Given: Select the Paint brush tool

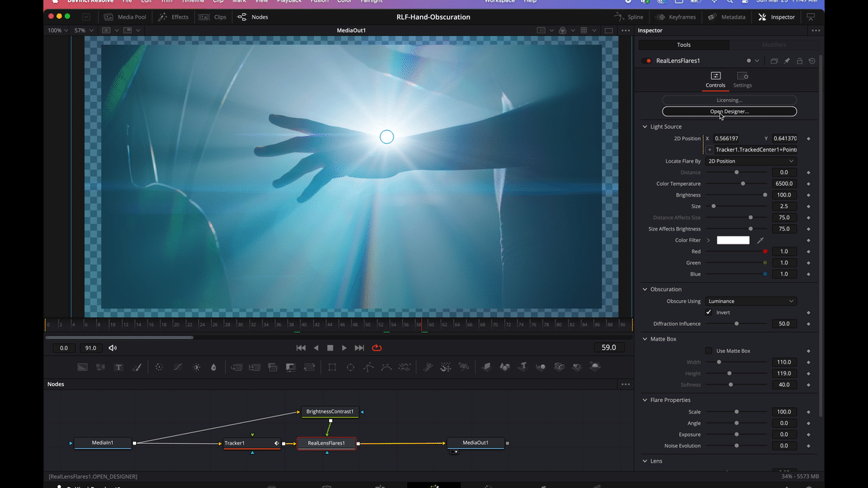Looking at the screenshot, I should [137, 367].
